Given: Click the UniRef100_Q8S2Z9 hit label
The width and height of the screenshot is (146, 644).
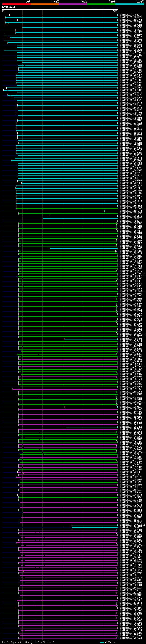Looking at the screenshot, I should pos(131,218).
